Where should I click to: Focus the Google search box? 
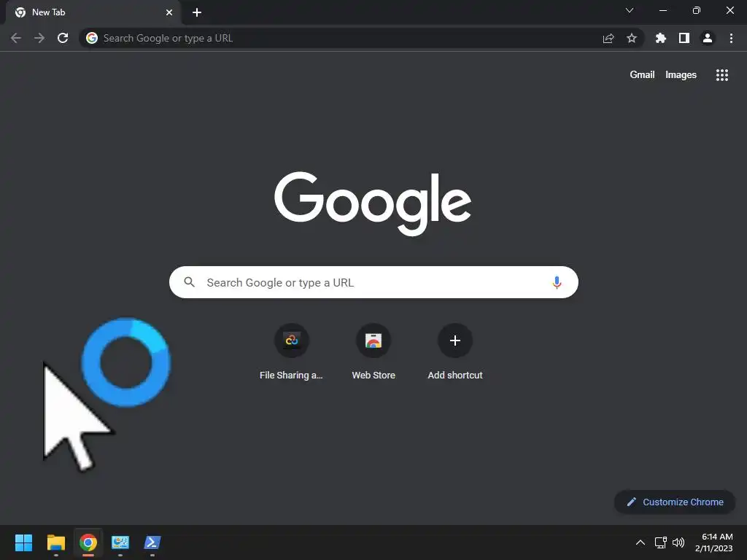373,282
